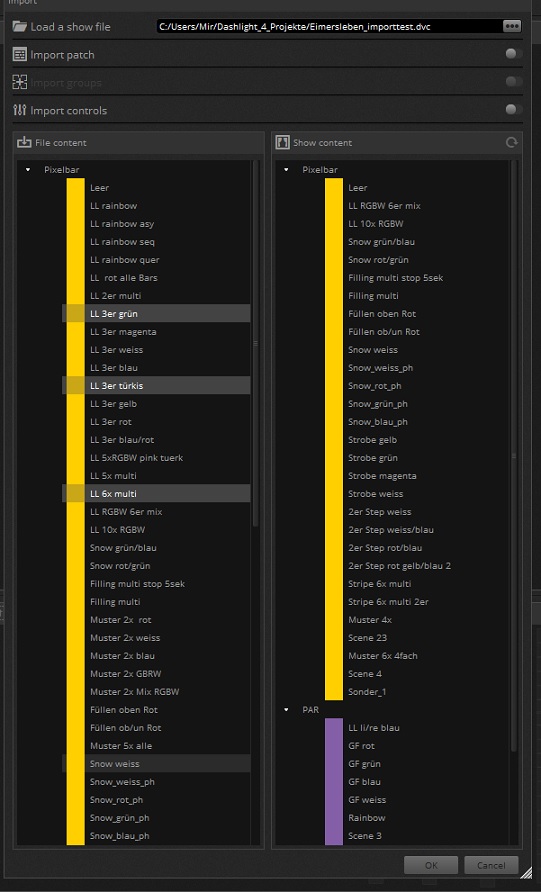Select '2er Step weiss/blau' item
This screenshot has width=541, height=892.
(x=391, y=530)
